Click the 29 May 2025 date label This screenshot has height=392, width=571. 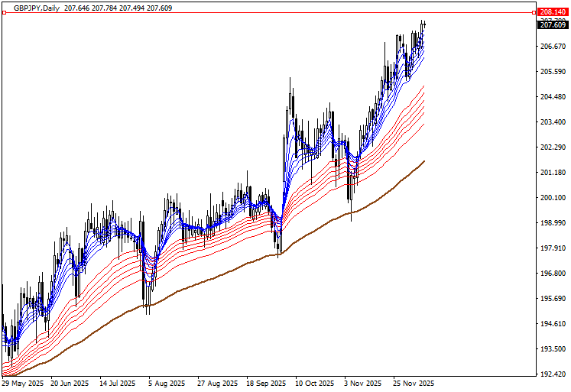click(x=24, y=383)
